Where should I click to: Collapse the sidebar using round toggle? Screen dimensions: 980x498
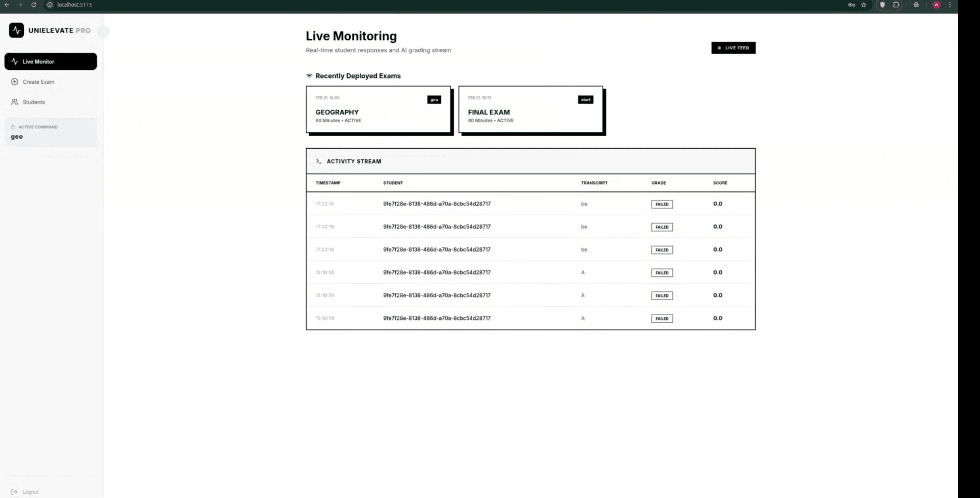point(103,31)
